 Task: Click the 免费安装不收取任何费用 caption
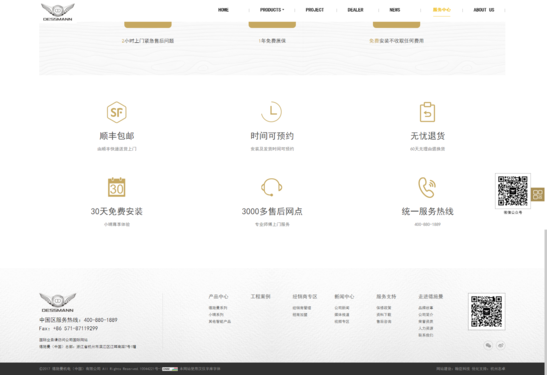pos(396,41)
